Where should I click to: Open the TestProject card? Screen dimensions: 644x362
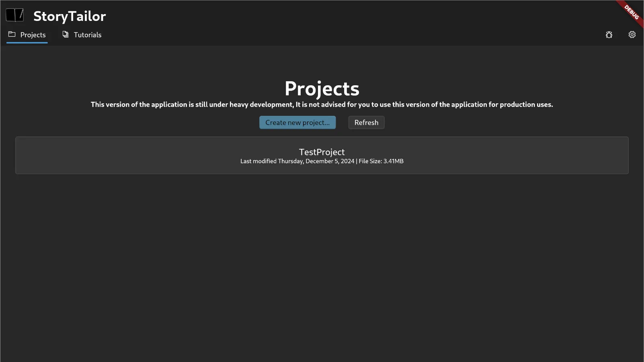click(x=322, y=155)
